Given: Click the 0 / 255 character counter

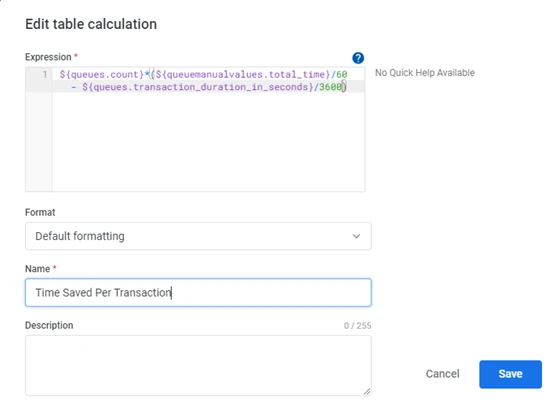Looking at the screenshot, I should tap(358, 326).
